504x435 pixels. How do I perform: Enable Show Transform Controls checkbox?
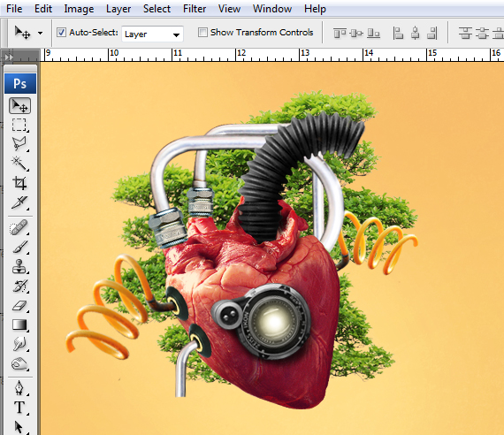tap(202, 32)
